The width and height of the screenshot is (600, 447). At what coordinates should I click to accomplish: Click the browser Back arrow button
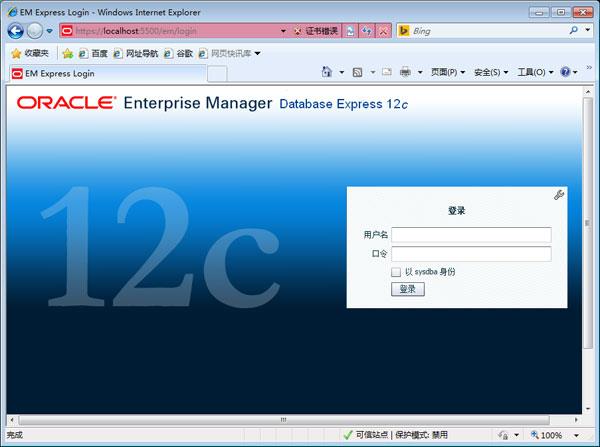pos(16,31)
